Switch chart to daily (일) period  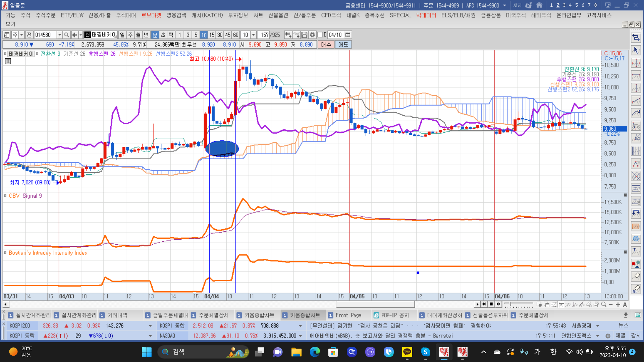point(122,35)
